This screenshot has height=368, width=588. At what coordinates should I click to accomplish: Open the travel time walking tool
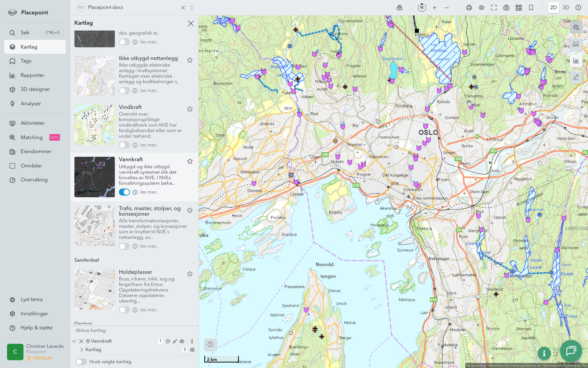[x=576, y=77]
